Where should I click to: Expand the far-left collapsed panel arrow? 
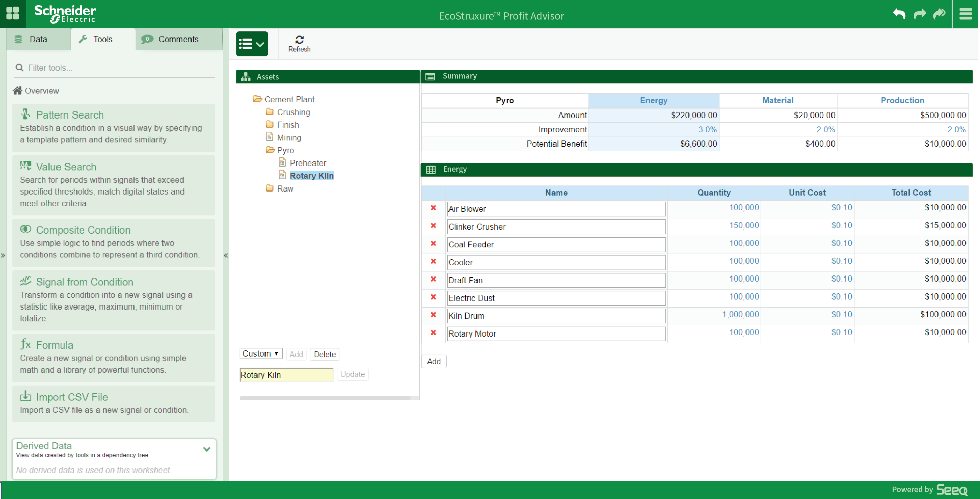3,255
